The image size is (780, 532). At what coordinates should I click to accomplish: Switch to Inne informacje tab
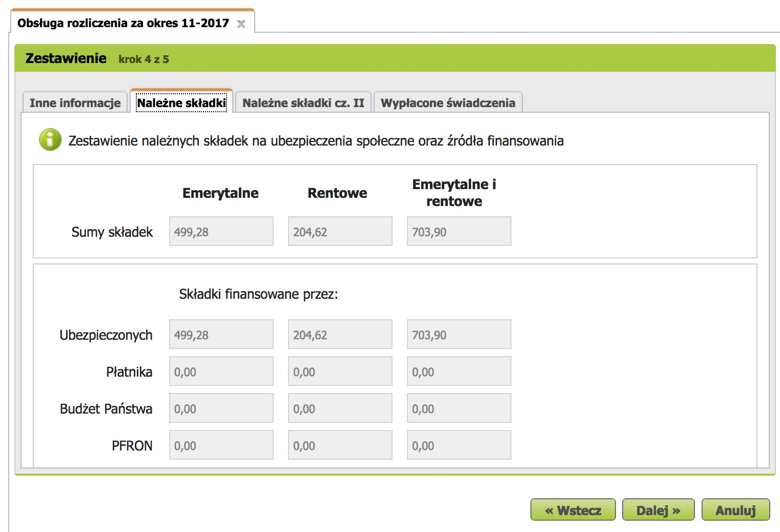75,103
